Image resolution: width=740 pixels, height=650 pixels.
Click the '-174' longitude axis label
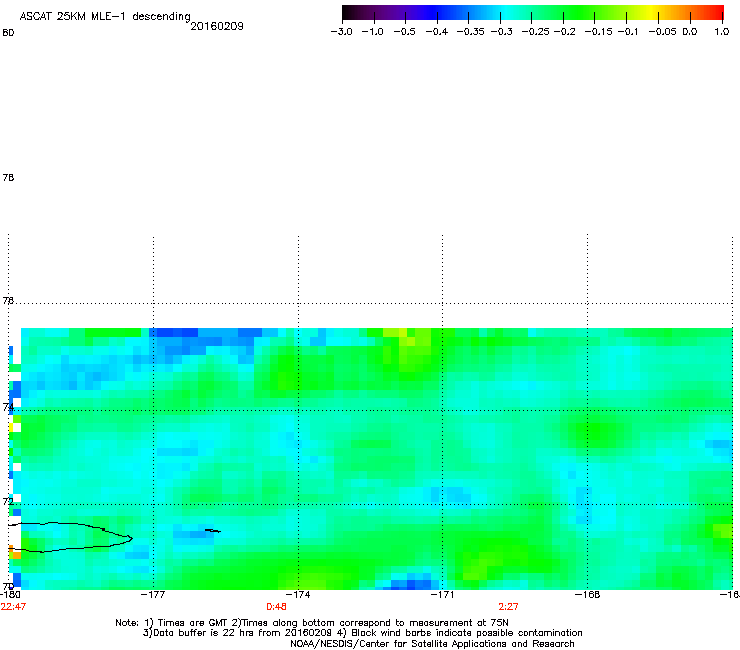click(298, 594)
